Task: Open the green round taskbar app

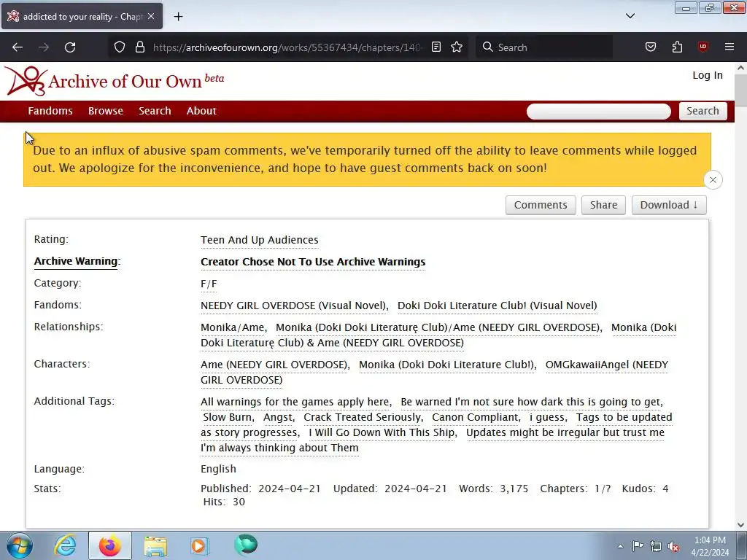Action: [246, 545]
